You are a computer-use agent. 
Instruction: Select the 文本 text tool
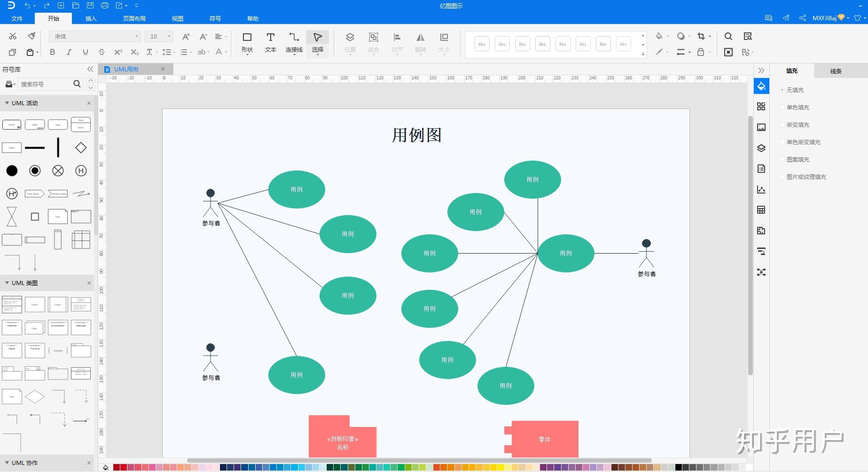pos(271,43)
